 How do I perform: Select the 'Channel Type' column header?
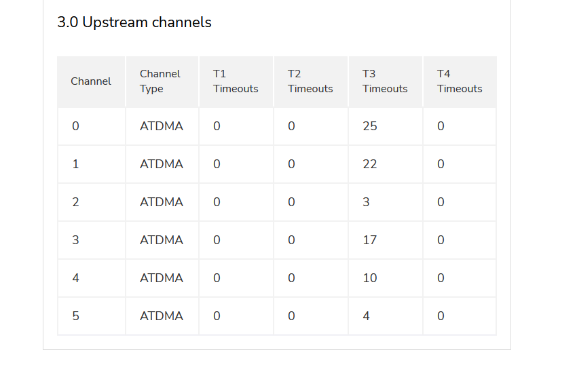[x=160, y=81]
